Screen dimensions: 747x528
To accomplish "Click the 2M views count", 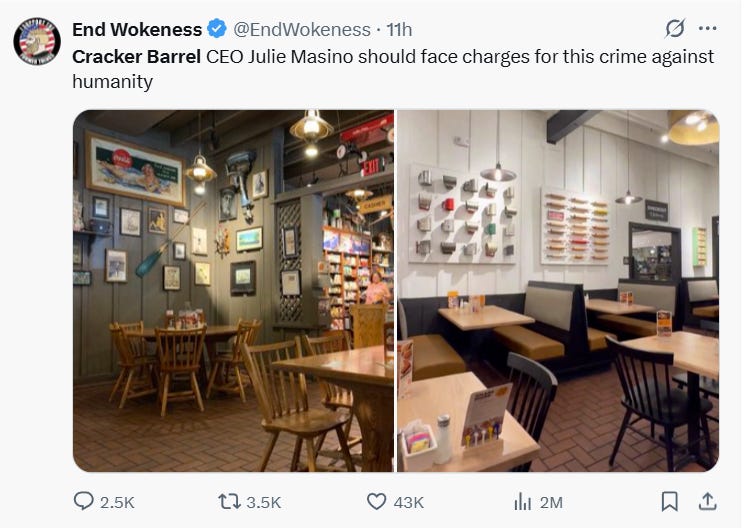I will [x=551, y=502].
